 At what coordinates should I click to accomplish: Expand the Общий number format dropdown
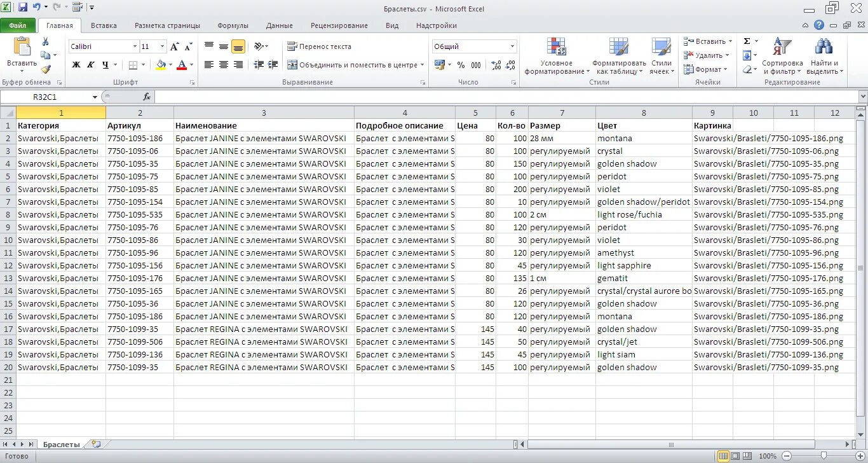512,46
